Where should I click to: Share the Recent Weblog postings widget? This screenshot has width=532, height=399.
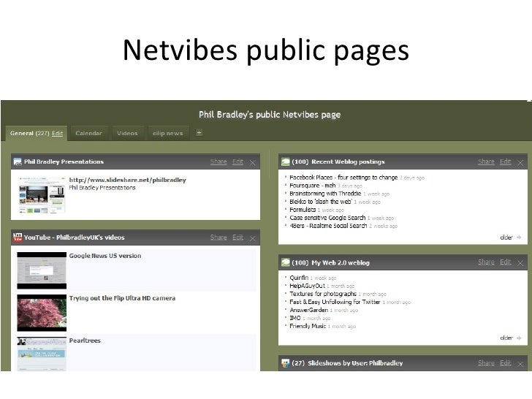(486, 161)
